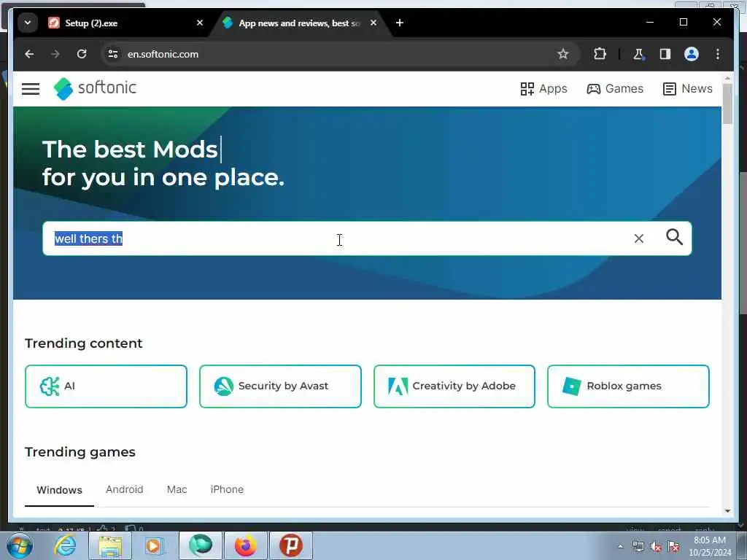This screenshot has height=560, width=747.
Task: Open the News section
Action: pyautogui.click(x=687, y=88)
